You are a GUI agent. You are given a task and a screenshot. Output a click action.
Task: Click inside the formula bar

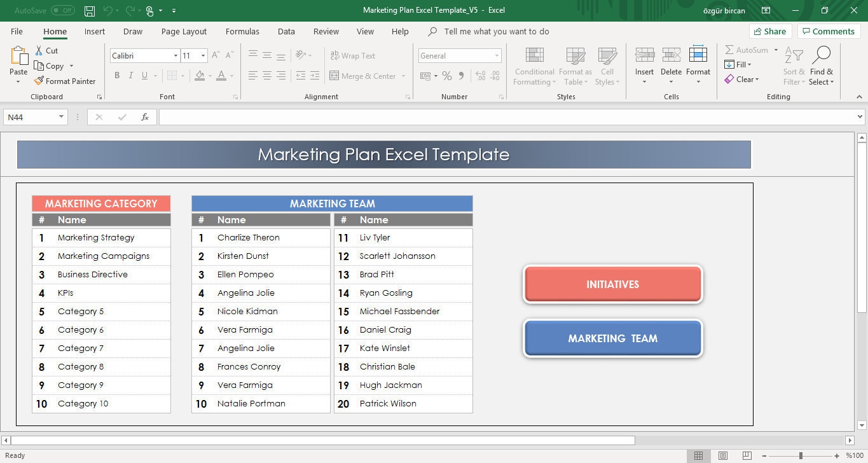pyautogui.click(x=445, y=116)
